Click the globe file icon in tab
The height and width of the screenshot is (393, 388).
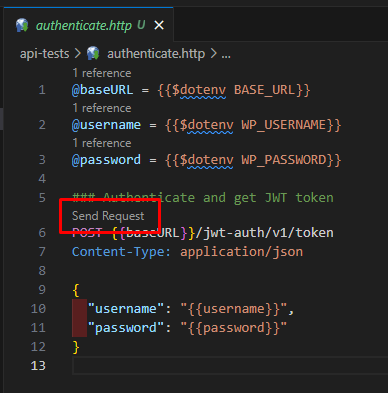coord(22,25)
